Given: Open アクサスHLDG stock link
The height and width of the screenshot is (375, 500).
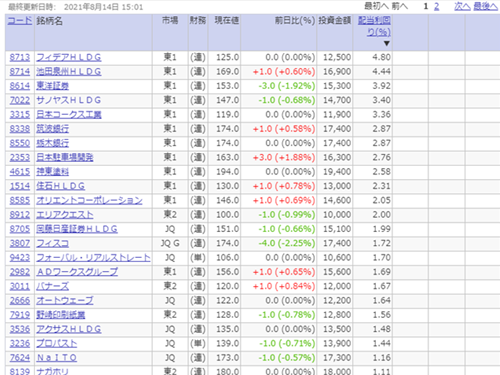Looking at the screenshot, I should click(69, 330).
